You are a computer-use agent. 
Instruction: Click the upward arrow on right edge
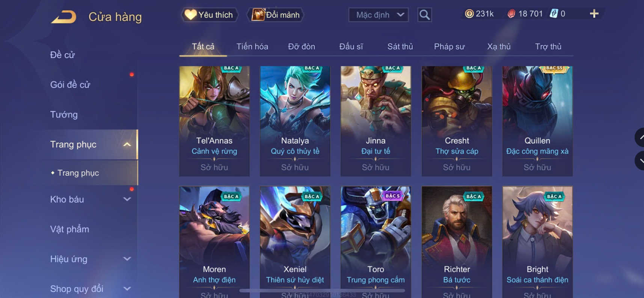639,138
